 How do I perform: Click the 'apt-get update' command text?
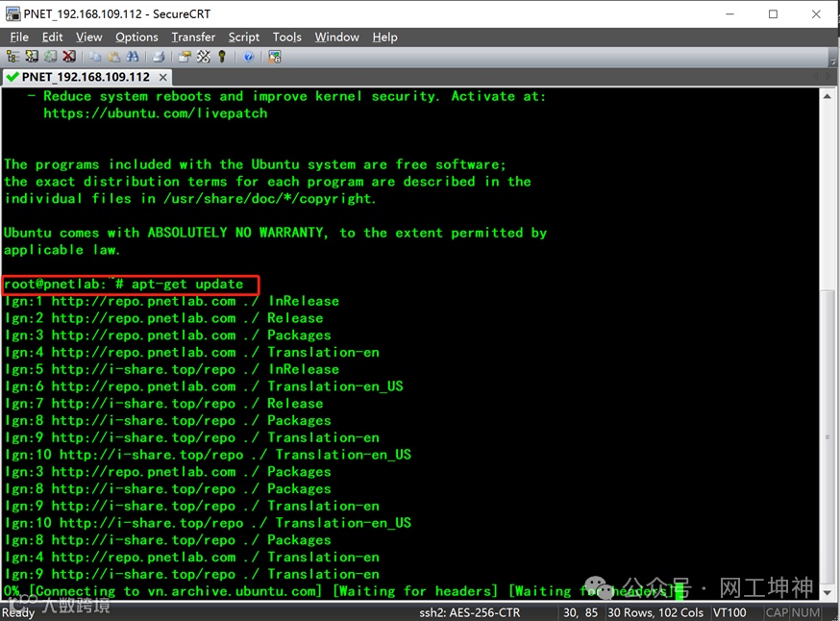(x=187, y=284)
